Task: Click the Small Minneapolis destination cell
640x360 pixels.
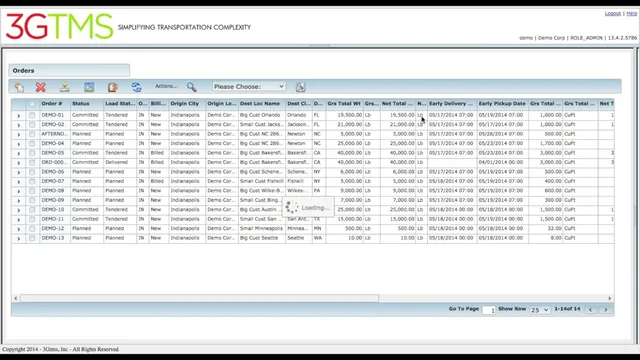Action: tap(262, 229)
